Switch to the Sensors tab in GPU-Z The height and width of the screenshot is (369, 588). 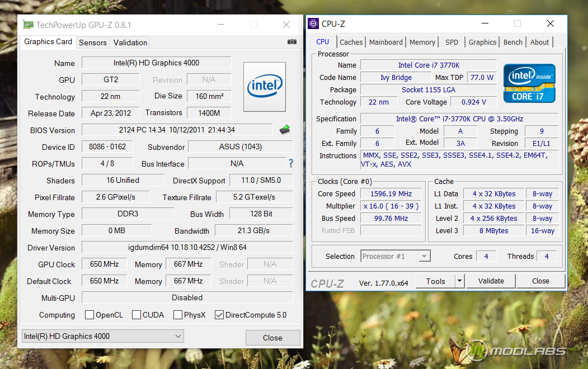coord(93,42)
